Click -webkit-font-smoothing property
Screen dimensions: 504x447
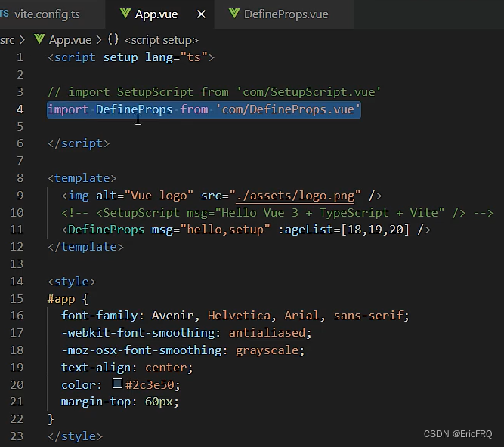tap(138, 333)
